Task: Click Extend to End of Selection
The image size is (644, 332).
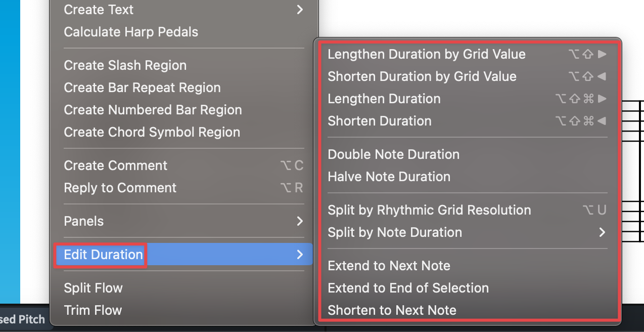Action: coord(408,288)
